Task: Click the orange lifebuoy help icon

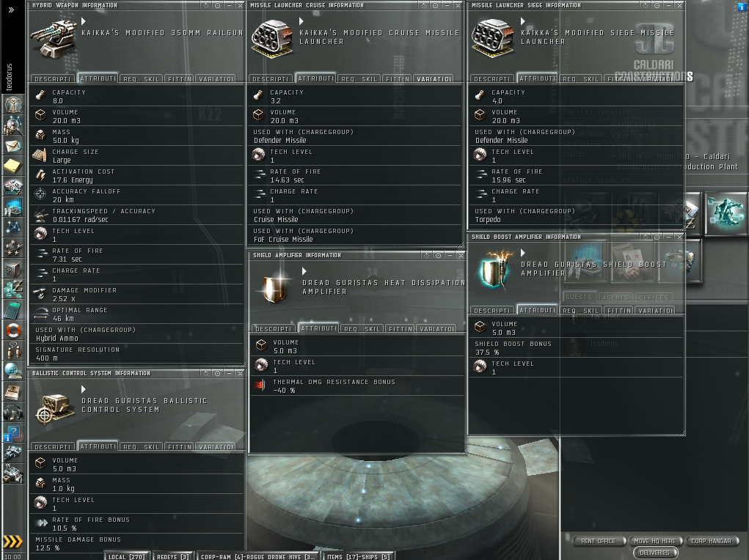Action: [x=13, y=330]
